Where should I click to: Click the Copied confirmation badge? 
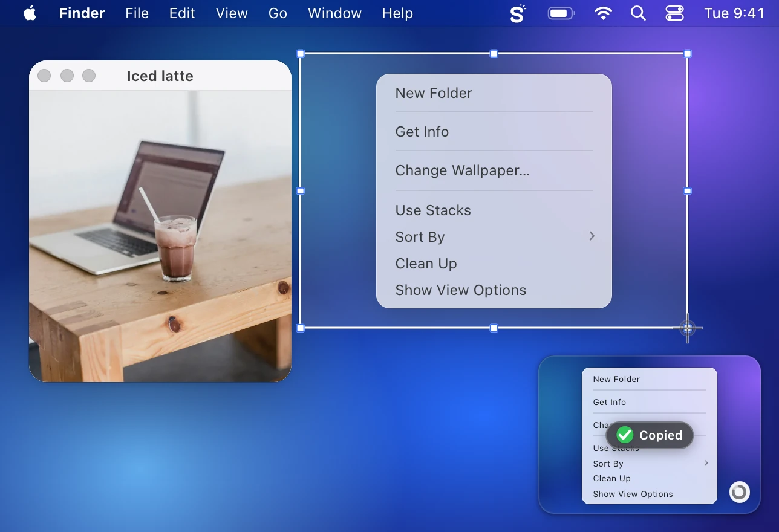click(x=650, y=435)
